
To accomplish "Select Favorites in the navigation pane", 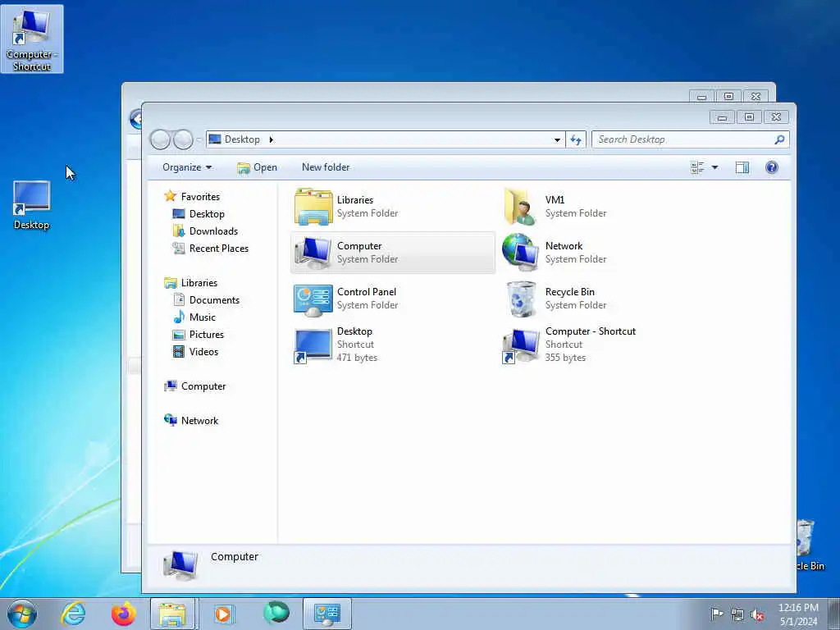I will [x=200, y=197].
